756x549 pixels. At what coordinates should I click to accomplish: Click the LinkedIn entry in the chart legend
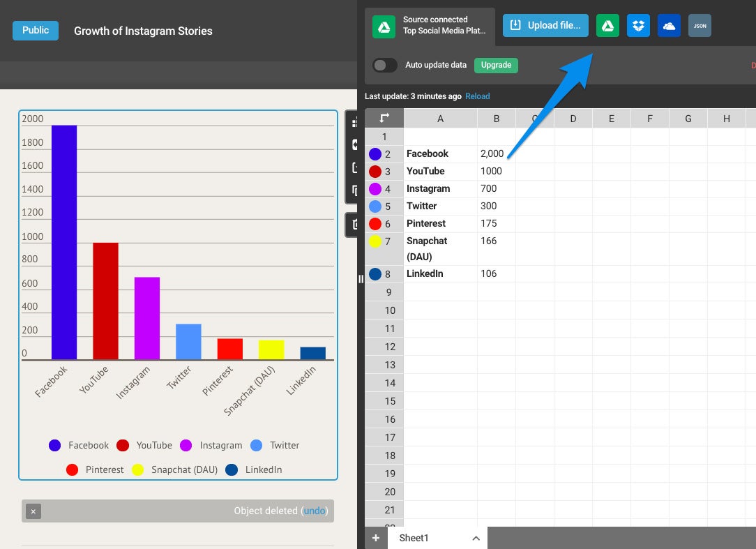pos(254,470)
